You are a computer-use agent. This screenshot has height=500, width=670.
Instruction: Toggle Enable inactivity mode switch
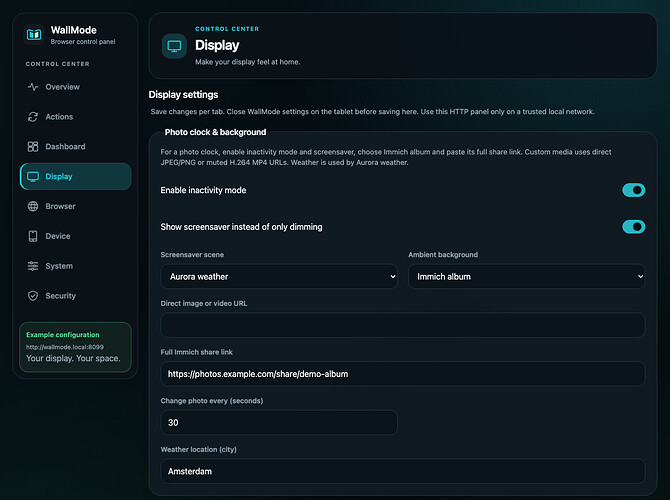tap(633, 190)
